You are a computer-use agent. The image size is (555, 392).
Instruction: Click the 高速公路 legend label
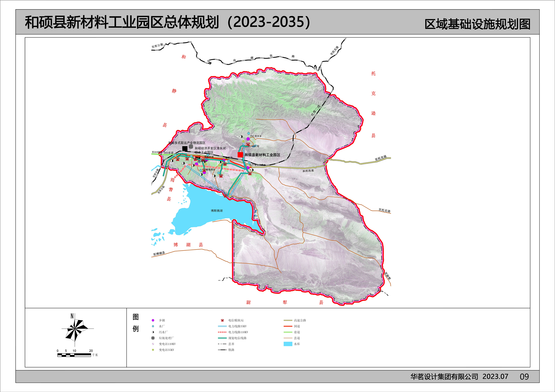coord(300,320)
